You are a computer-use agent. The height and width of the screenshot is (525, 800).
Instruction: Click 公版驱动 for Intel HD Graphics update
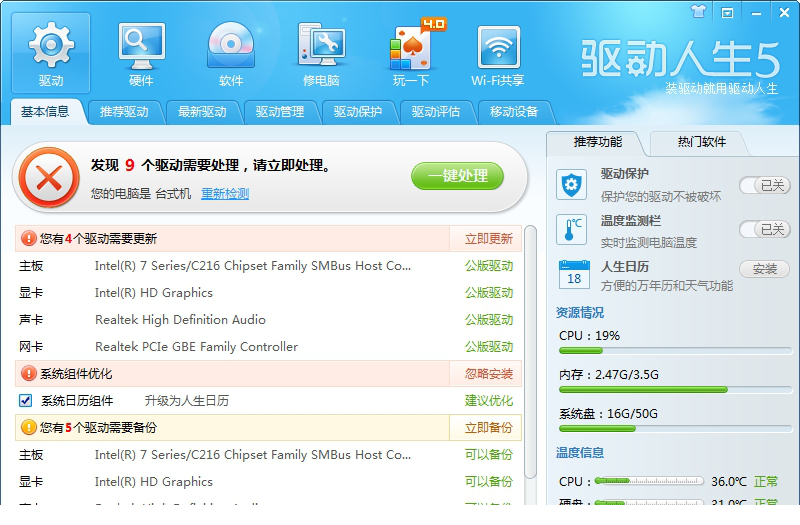pyautogui.click(x=488, y=293)
